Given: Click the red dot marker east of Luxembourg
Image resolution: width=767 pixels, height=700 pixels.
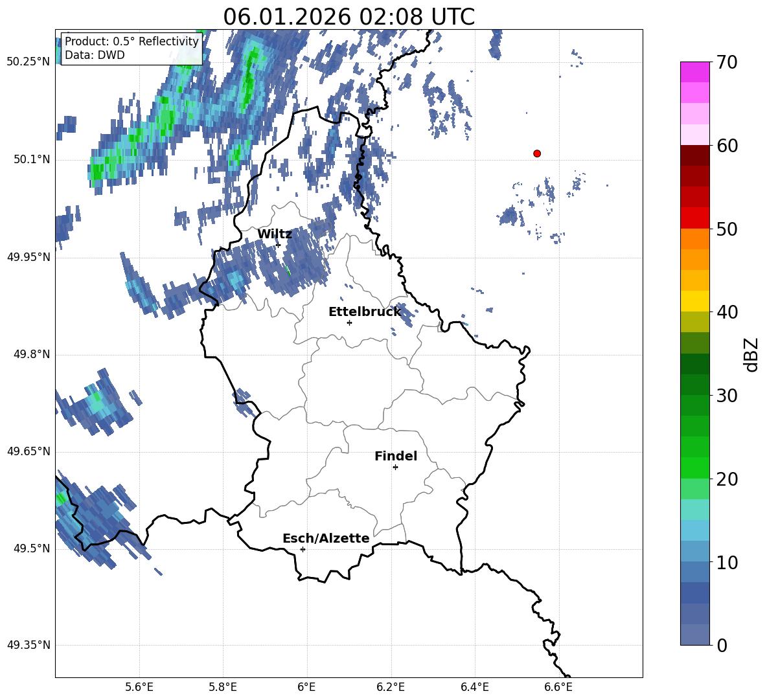Looking at the screenshot, I should [x=537, y=153].
